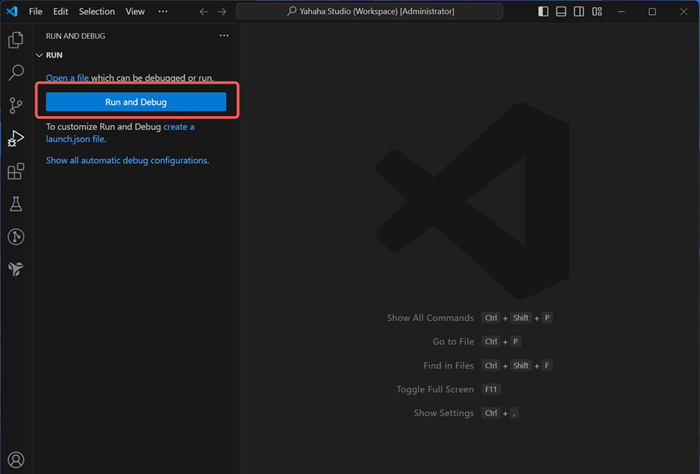Select the Run and Debug activity icon

pos(16,139)
